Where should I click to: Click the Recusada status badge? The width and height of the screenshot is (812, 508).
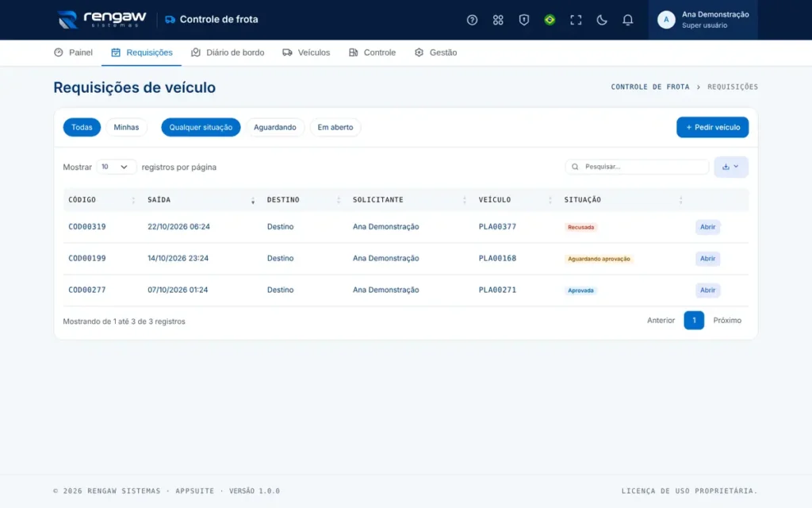(580, 227)
